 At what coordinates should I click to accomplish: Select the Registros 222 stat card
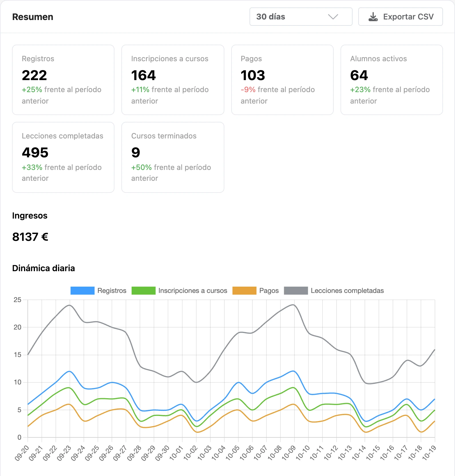click(63, 80)
